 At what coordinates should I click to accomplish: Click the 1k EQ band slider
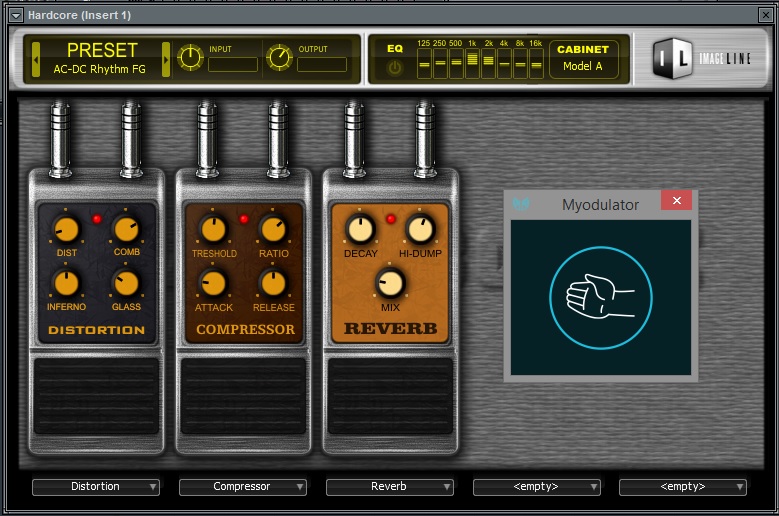pyautogui.click(x=472, y=64)
